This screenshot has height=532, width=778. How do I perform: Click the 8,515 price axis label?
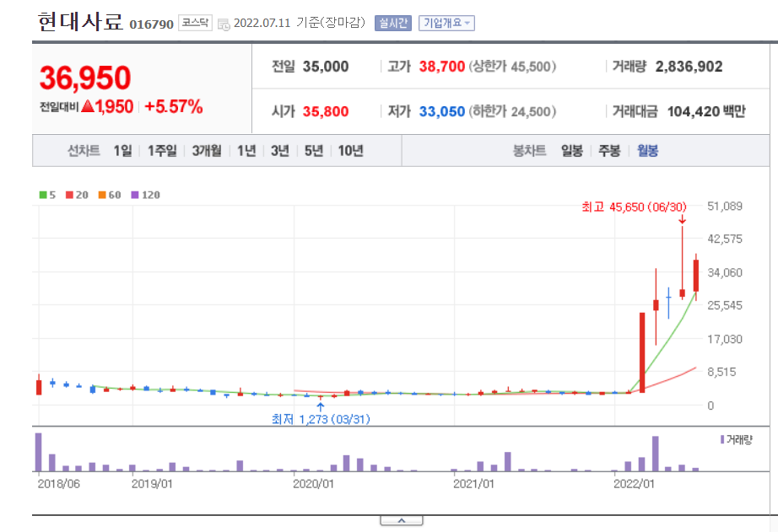722,372
